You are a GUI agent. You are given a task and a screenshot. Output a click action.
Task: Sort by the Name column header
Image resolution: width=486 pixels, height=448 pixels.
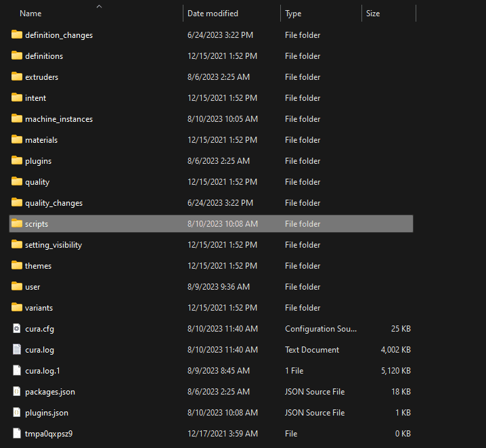coord(30,14)
